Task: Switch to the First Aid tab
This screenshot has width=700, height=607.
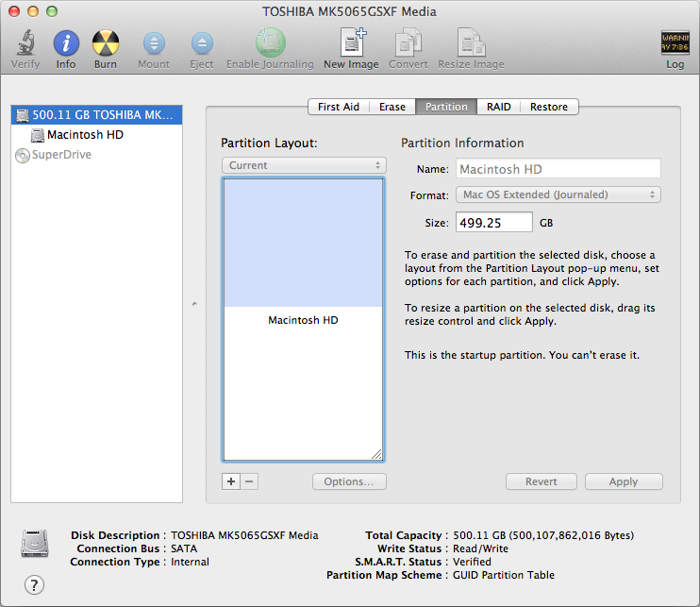Action: click(x=339, y=107)
